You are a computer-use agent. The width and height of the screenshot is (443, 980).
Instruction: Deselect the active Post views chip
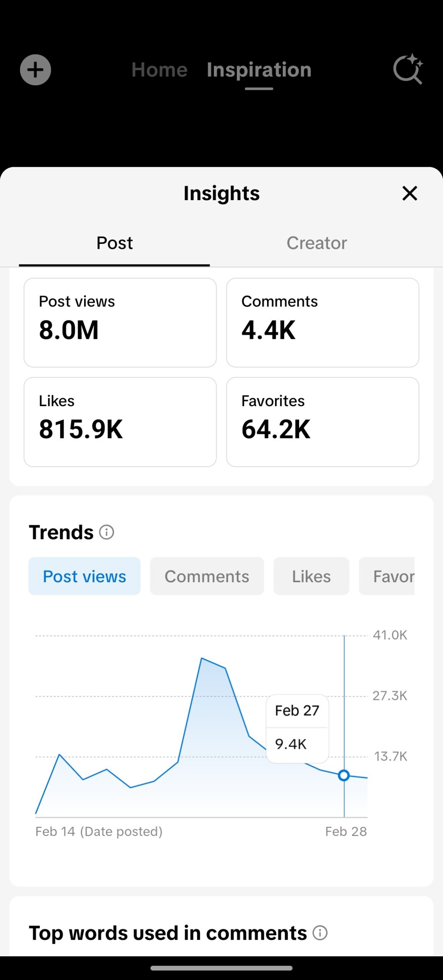point(84,576)
